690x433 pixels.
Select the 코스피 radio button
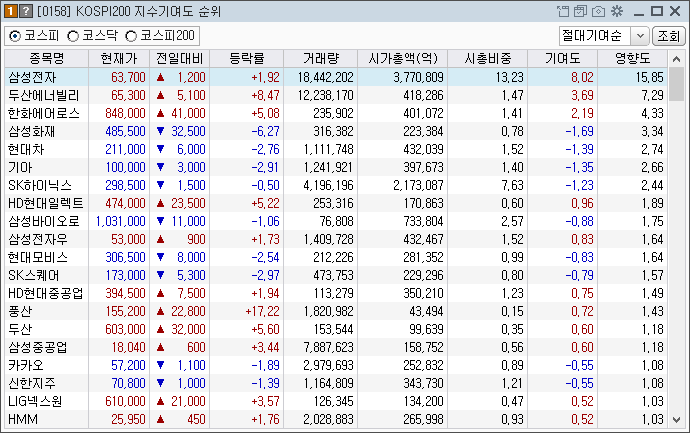point(15,35)
